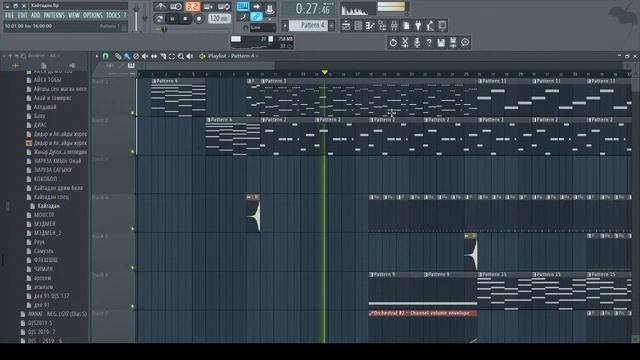Mute Track 4 via its green dot
This screenshot has width=640, height=360.
(x=132, y=229)
